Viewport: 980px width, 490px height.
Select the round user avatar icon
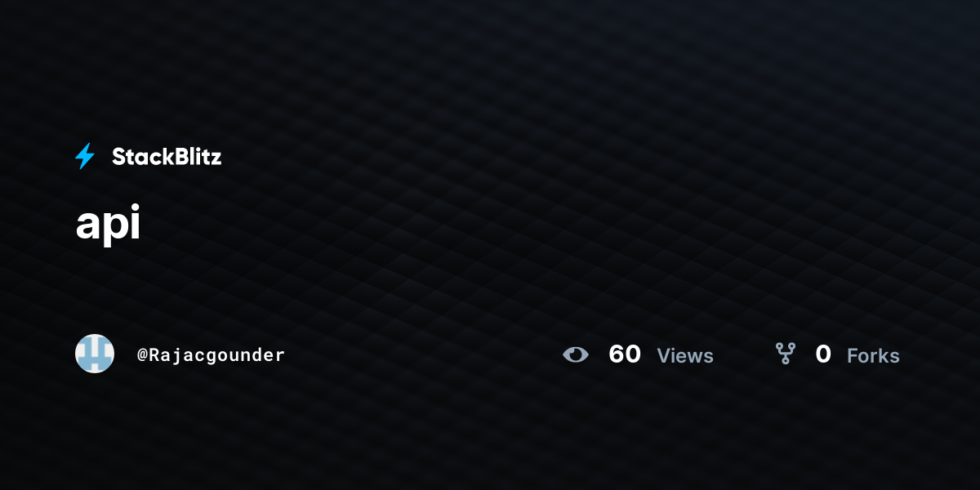point(95,354)
